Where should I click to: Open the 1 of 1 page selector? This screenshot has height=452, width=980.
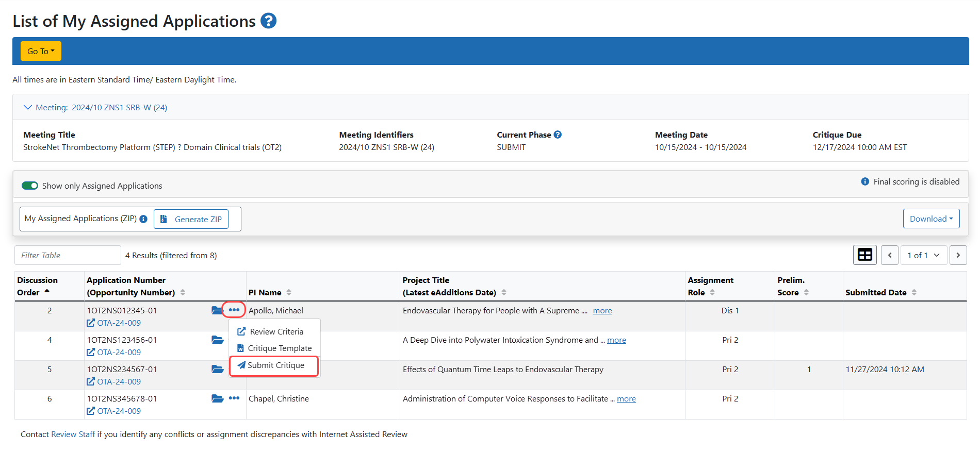pyautogui.click(x=924, y=255)
